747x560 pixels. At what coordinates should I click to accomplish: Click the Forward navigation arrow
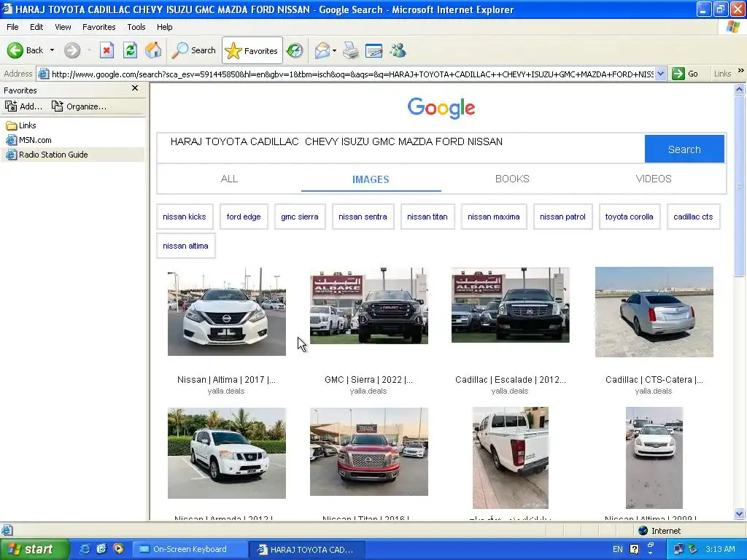pos(72,50)
